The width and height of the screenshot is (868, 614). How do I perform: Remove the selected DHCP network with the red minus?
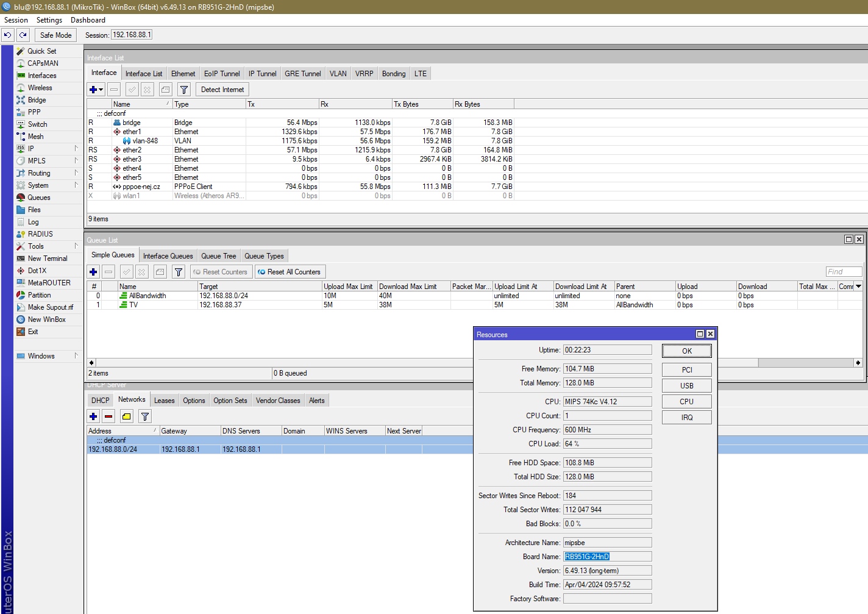[x=108, y=416]
